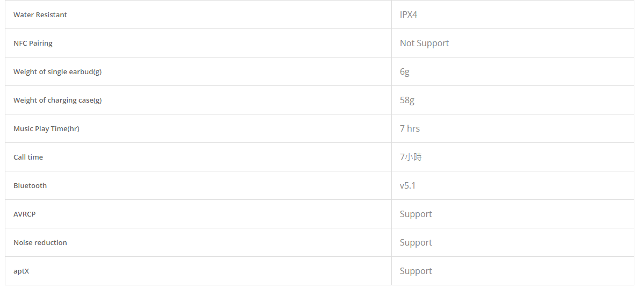Viewport: 644px width, 302px height.
Task: Select the IPX4 value text
Action: (x=408, y=15)
